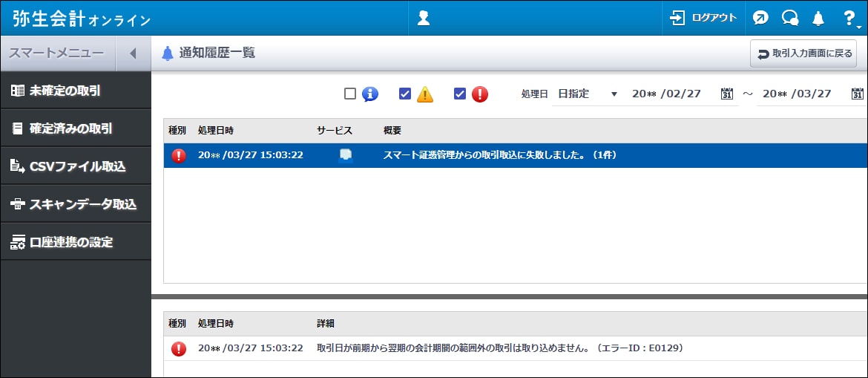Click error icon in the selected notification row
Screen dimensions: 868x378
(179, 155)
